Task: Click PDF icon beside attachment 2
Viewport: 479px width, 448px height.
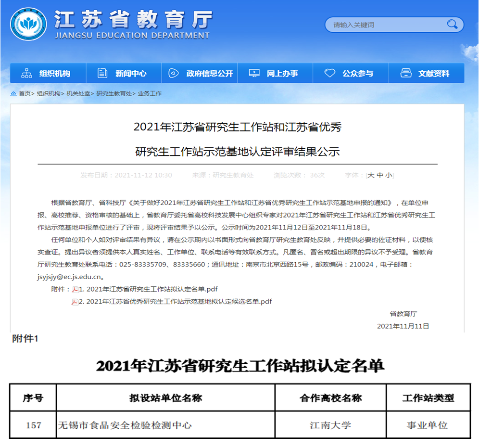Action: click(75, 302)
